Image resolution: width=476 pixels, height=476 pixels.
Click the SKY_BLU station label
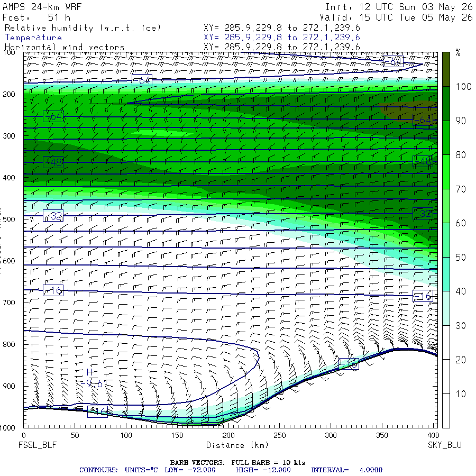point(445,445)
